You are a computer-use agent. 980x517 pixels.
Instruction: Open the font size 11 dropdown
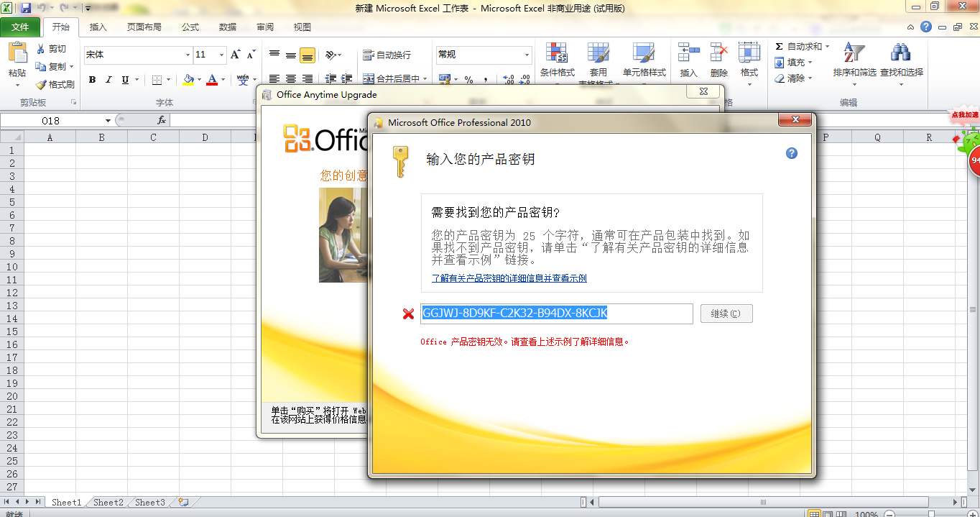click(x=222, y=55)
